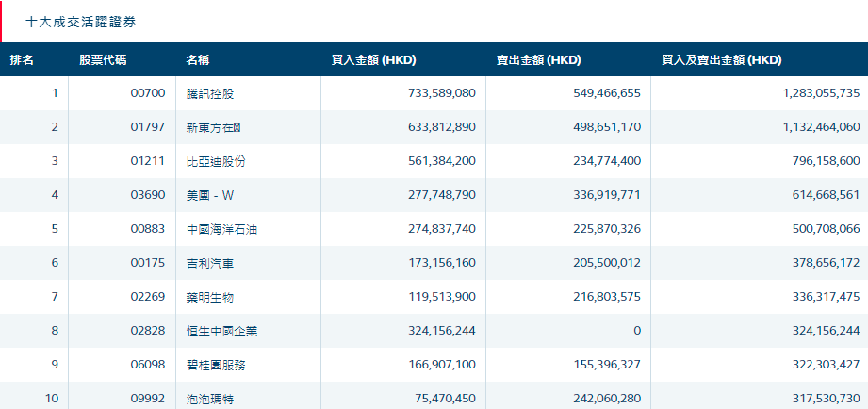Click sell amount 216,803,575

(607, 297)
